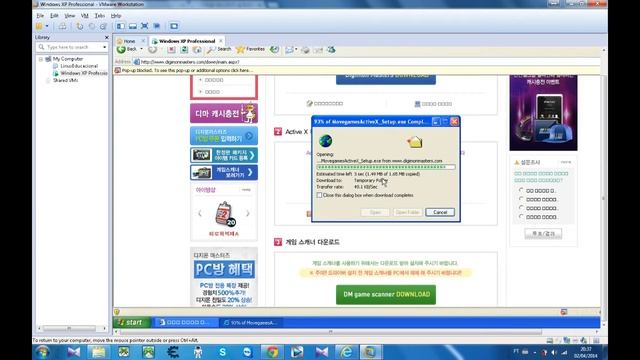
Task: Switch to the Home tab
Action: [x=129, y=41]
